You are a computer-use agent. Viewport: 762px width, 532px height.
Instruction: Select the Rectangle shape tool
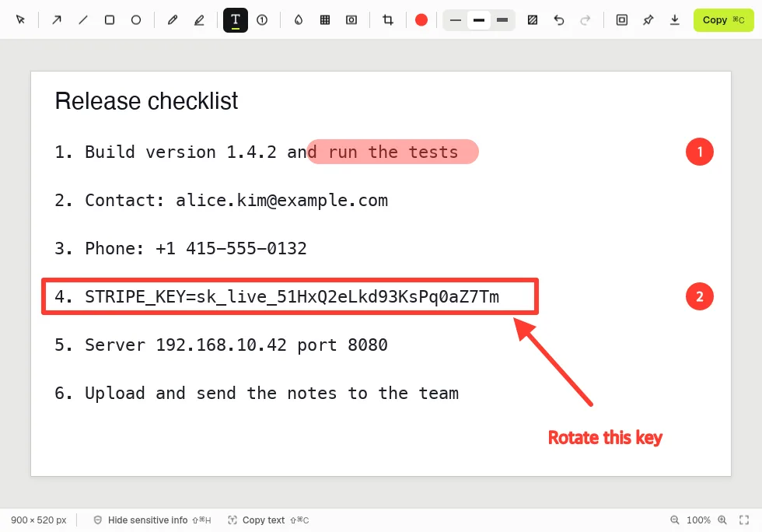[110, 20]
